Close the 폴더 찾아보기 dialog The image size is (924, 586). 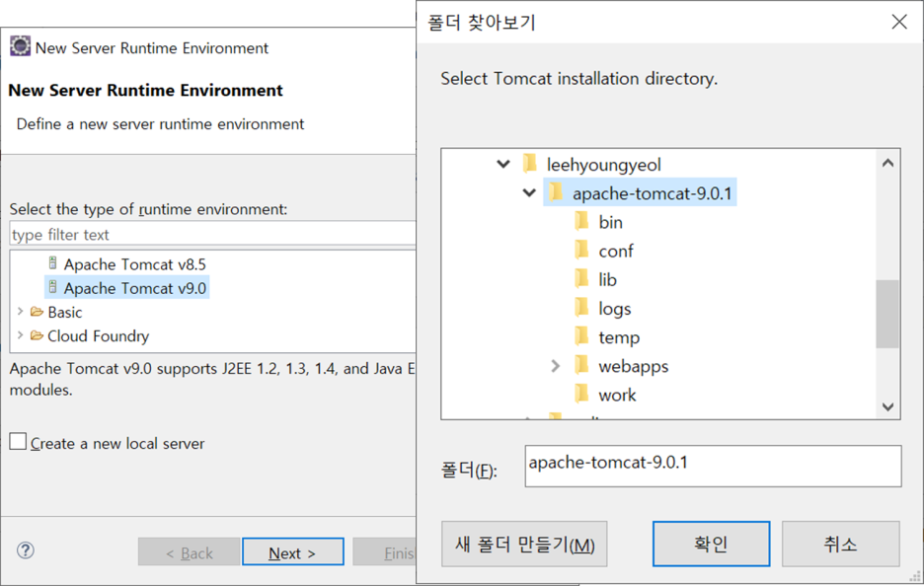[899, 22]
